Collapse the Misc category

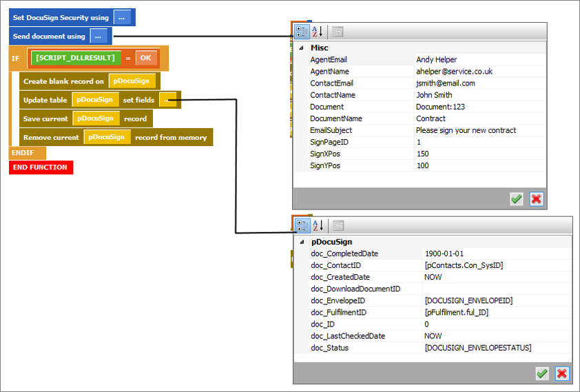[x=302, y=48]
